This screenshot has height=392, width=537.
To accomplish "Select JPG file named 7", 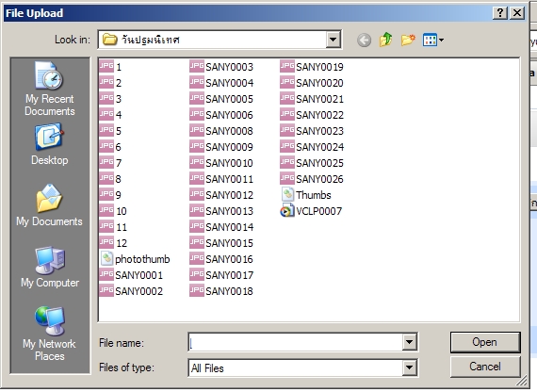I will point(110,163).
